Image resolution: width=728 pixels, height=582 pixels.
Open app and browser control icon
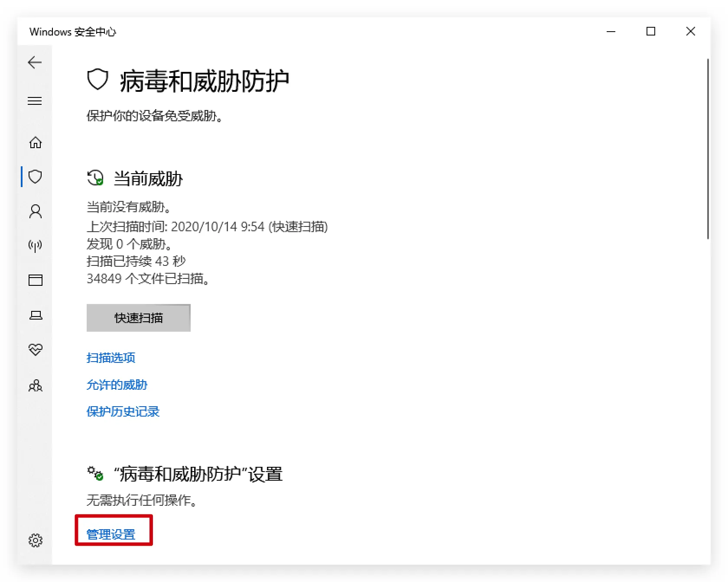coord(35,280)
